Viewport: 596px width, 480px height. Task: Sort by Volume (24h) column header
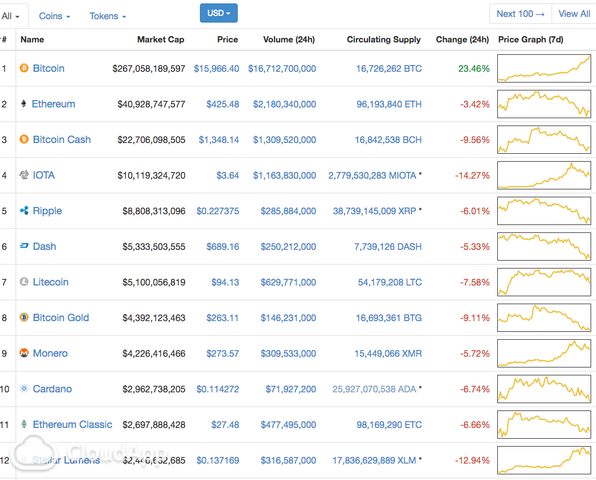[289, 40]
